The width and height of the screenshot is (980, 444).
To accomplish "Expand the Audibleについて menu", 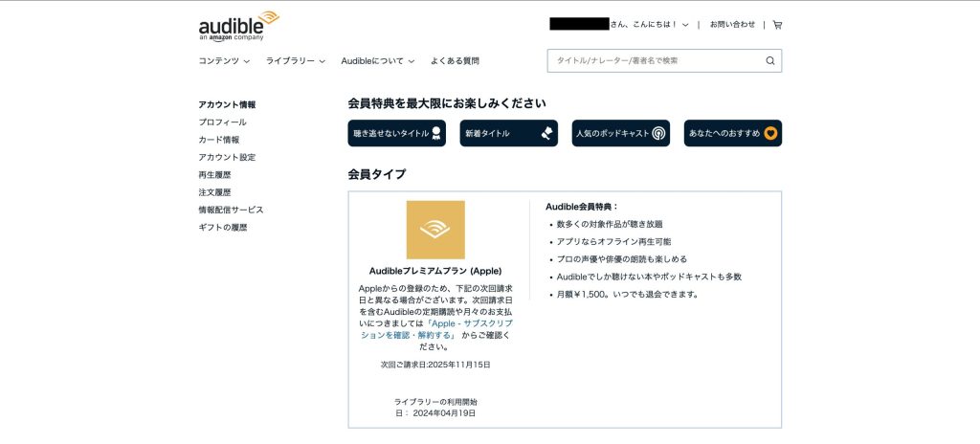I will (x=377, y=61).
